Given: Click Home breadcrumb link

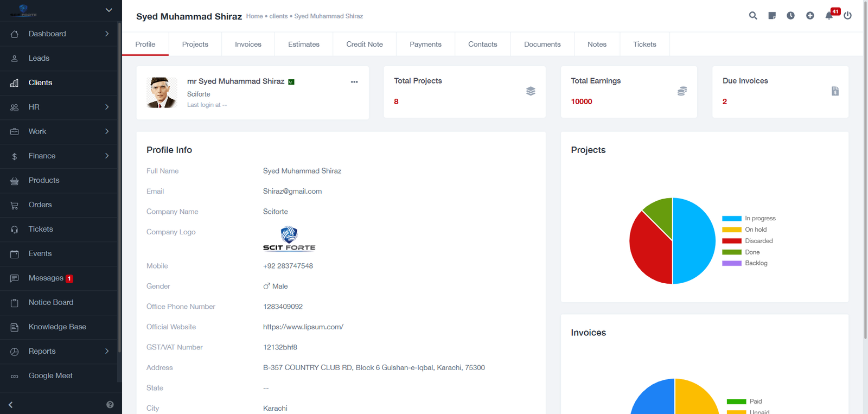Looking at the screenshot, I should pyautogui.click(x=254, y=16).
